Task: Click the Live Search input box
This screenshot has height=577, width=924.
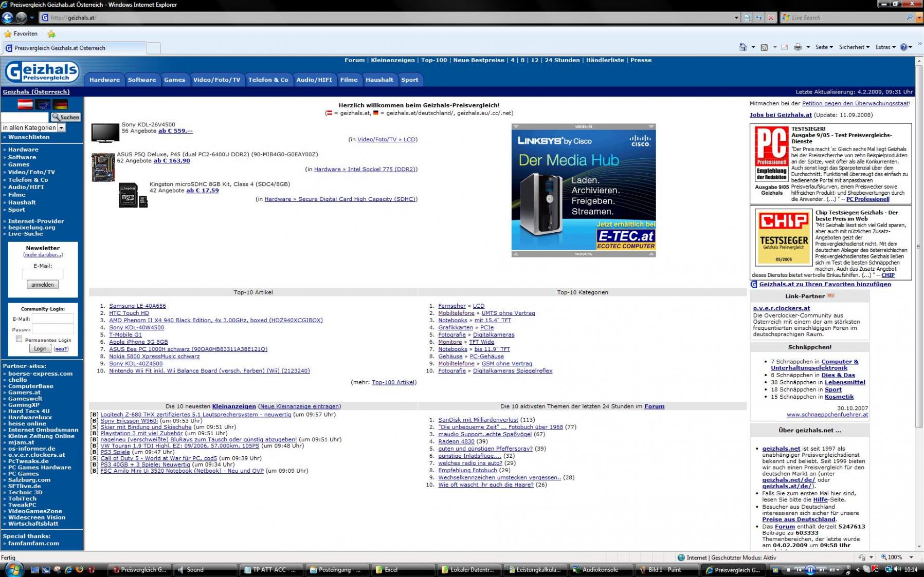Action: (847, 17)
